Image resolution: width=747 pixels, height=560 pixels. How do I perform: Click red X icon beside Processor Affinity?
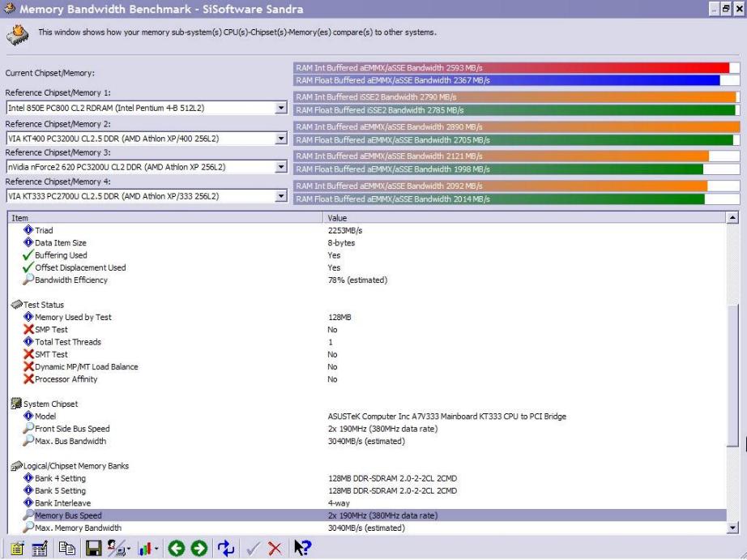point(28,379)
